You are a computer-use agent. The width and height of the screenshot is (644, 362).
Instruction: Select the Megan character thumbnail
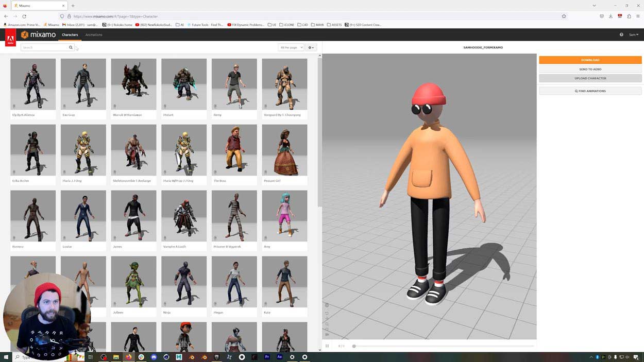pos(234,282)
